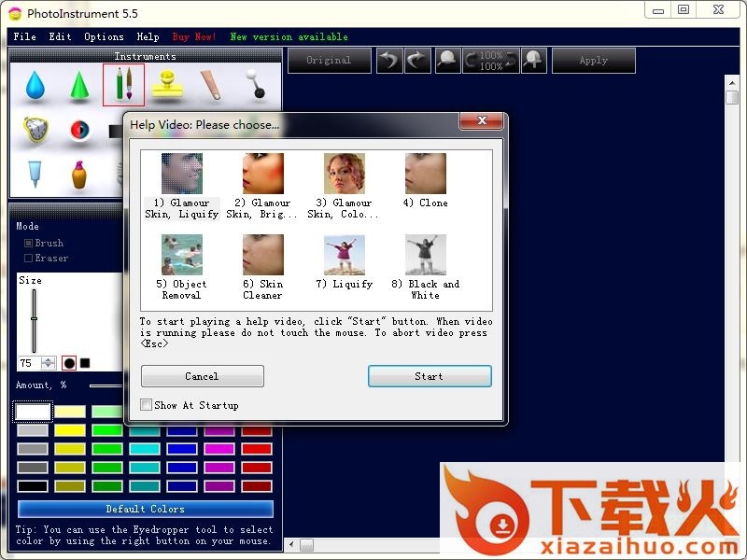Viewport: 747px width, 560px height.
Task: Select round brush shape icon
Action: (69, 363)
